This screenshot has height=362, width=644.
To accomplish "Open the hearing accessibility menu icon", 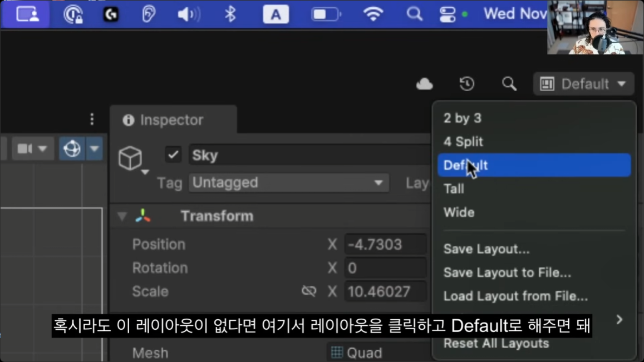I will point(149,14).
